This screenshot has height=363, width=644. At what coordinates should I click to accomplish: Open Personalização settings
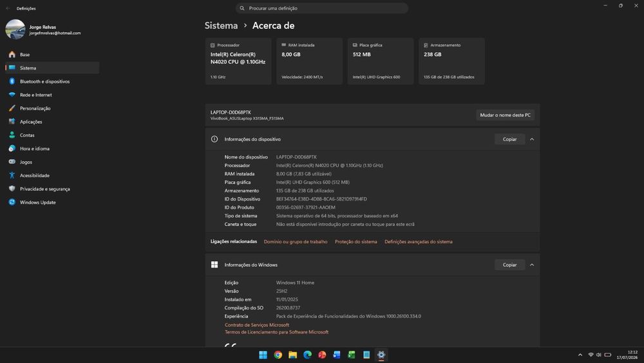[52, 108]
